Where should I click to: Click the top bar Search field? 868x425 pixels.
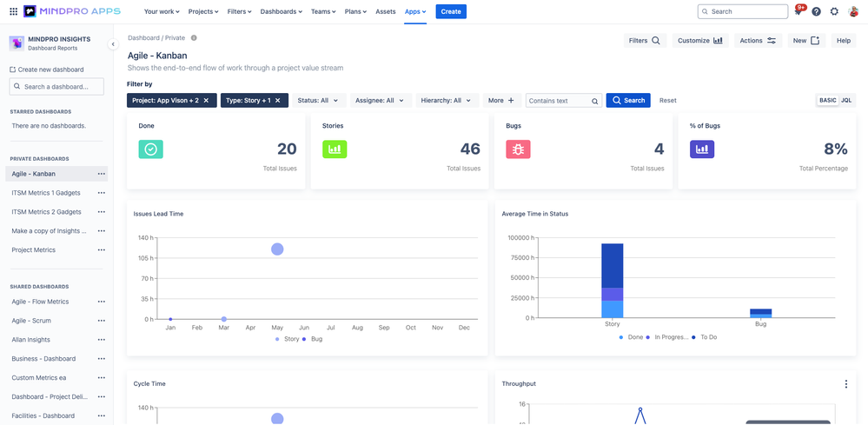coord(742,11)
